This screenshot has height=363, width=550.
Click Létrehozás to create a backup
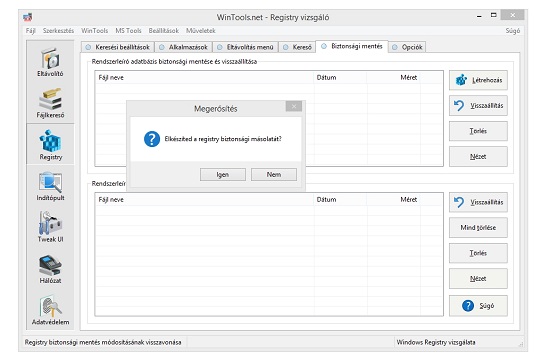478,80
